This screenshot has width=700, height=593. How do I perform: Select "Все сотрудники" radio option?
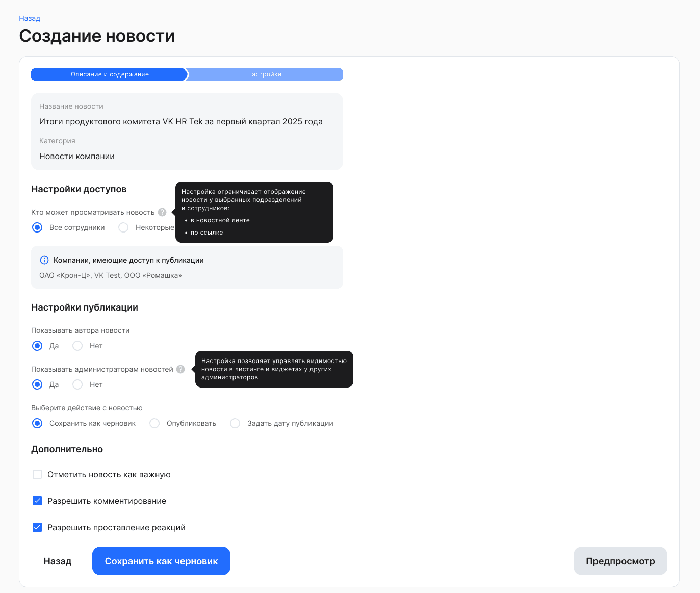coord(37,227)
